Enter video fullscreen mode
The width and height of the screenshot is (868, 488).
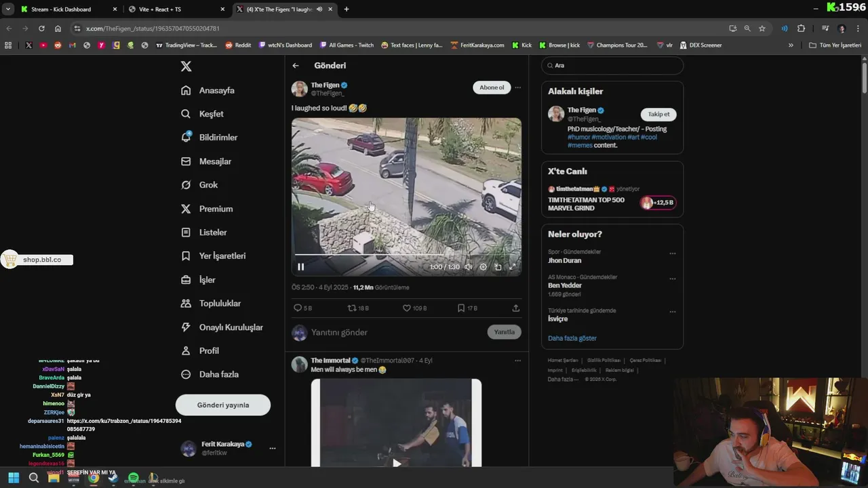pos(513,267)
